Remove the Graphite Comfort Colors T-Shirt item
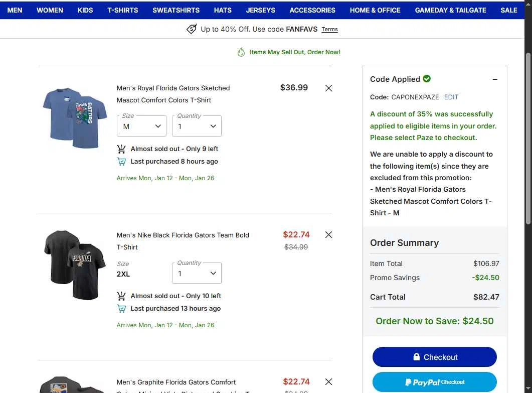 [328, 382]
